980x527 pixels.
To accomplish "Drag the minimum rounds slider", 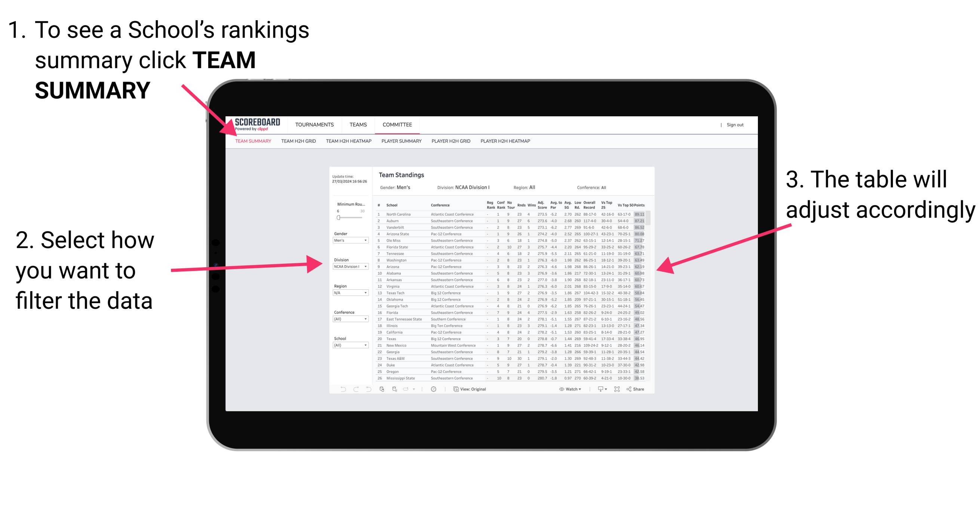I will [x=338, y=217].
